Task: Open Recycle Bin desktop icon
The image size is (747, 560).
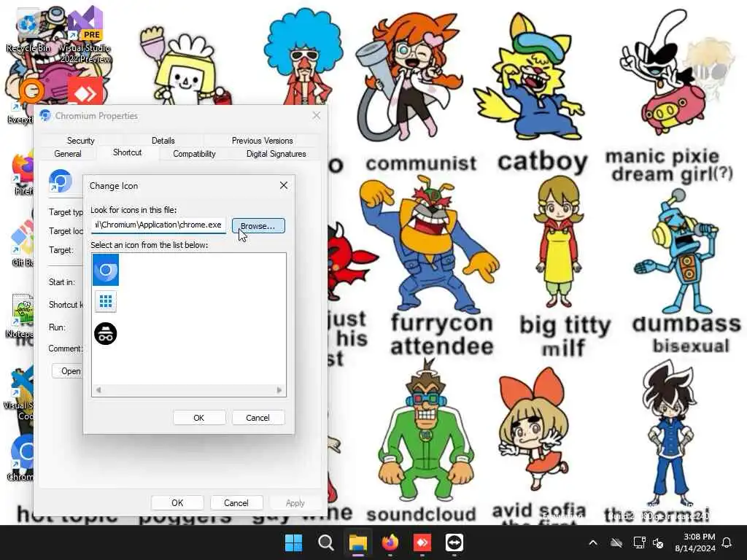Action: 28,29
